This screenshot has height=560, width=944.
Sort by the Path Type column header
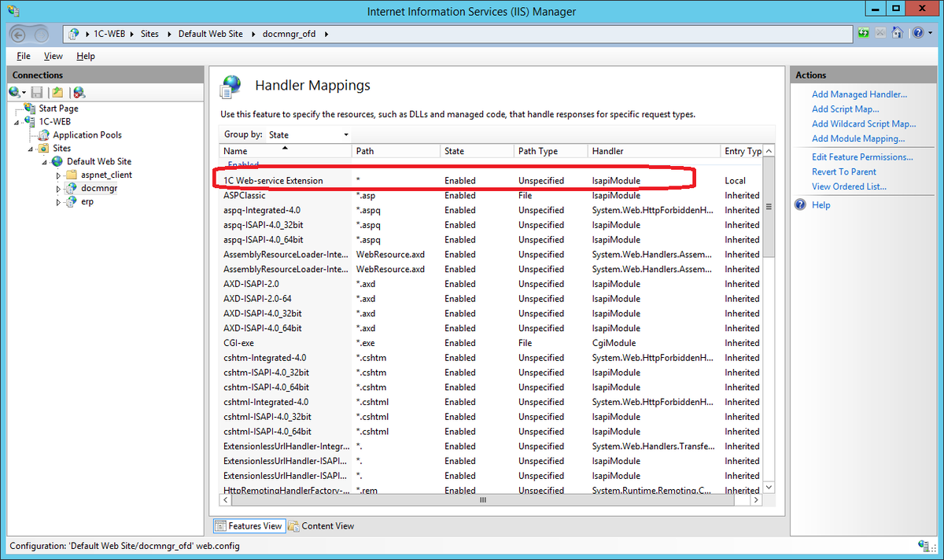[551, 150]
